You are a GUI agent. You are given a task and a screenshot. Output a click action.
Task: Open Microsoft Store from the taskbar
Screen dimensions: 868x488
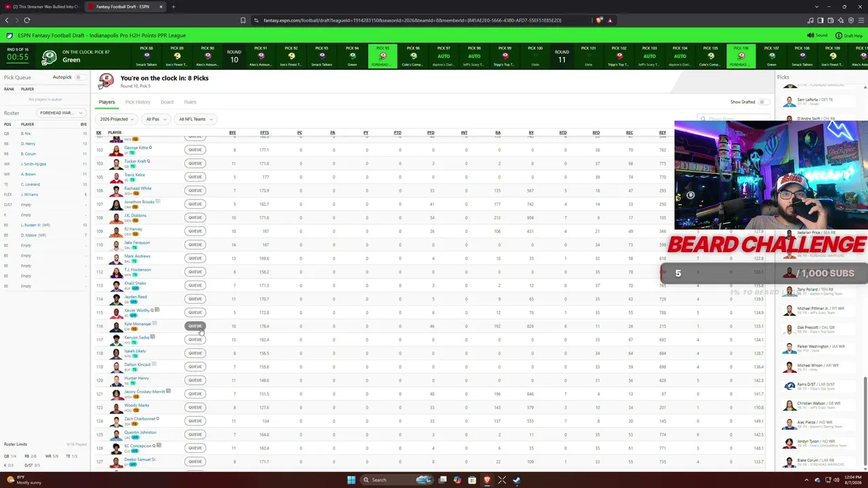(472, 480)
